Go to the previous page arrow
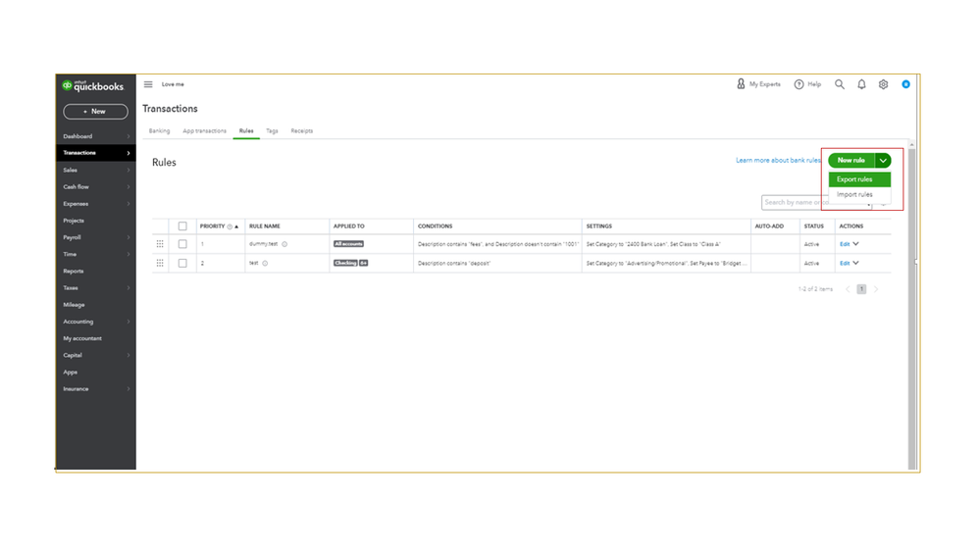Screen dimensions: 980x551 [848, 289]
